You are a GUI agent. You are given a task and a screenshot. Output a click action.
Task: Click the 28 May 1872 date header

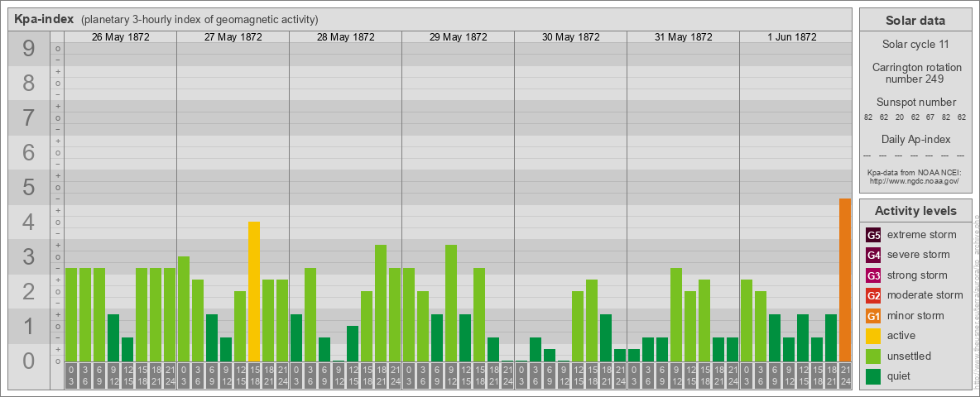[346, 37]
